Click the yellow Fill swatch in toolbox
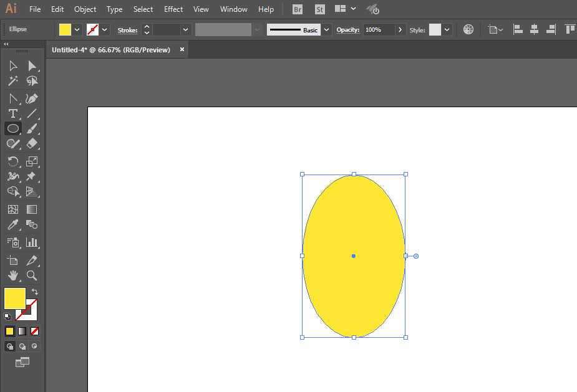The image size is (577, 392). (14, 298)
